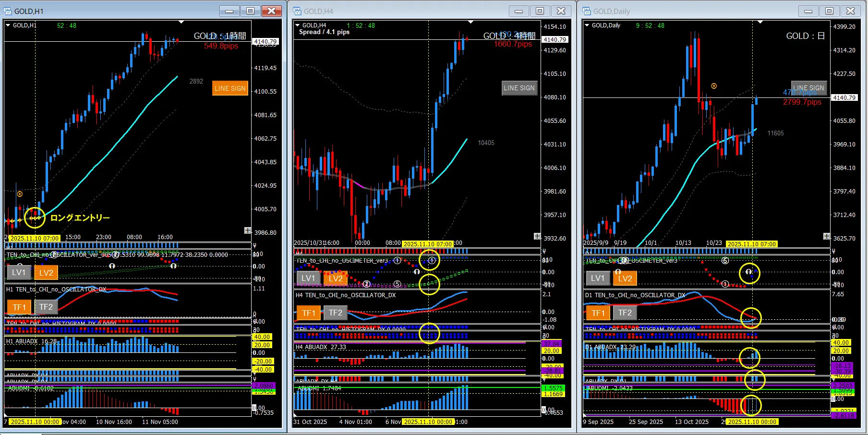Click the H4 ABUADX 27.33 indicator label
The image size is (868, 435).
[321, 347]
